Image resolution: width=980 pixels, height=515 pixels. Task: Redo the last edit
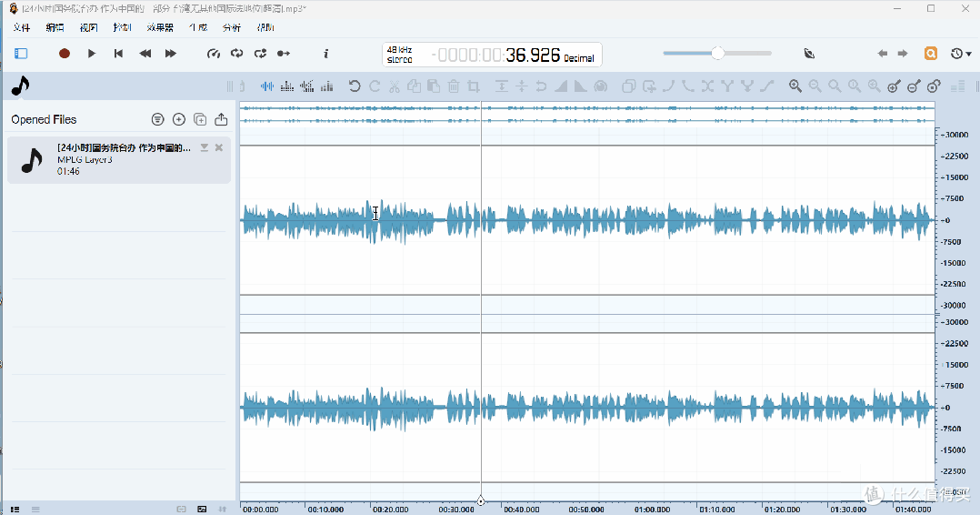click(375, 86)
